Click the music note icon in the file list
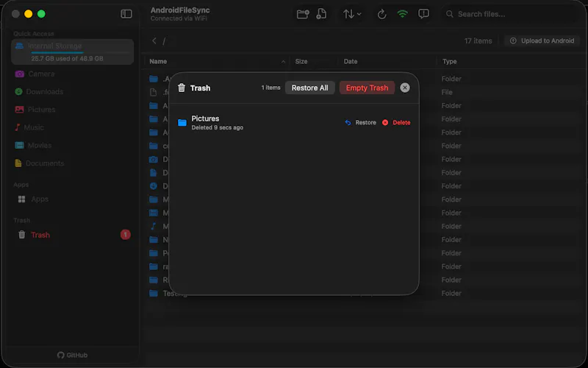Image resolution: width=588 pixels, height=368 pixels. point(153,226)
